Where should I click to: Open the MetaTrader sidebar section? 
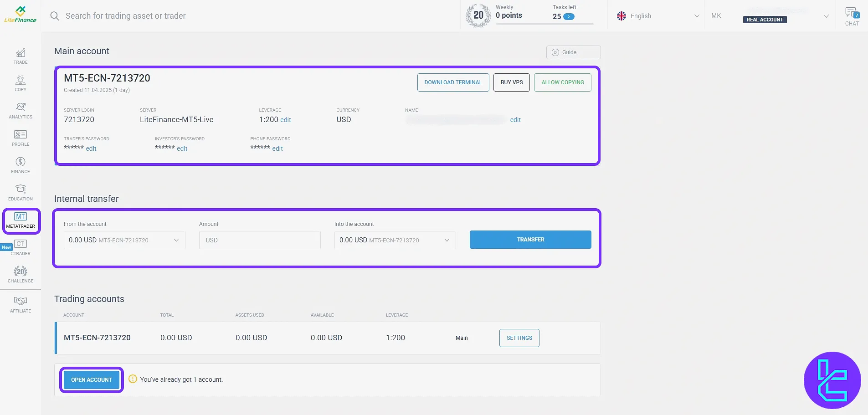21,220
